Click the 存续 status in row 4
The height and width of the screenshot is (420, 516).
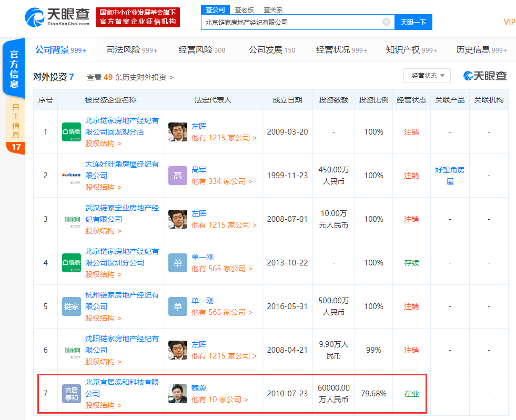[411, 263]
